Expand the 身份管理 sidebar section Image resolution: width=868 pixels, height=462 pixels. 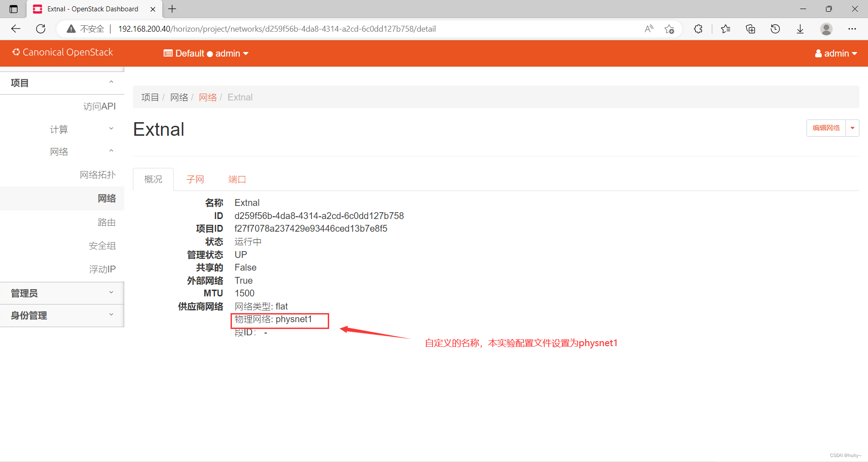[62, 315]
